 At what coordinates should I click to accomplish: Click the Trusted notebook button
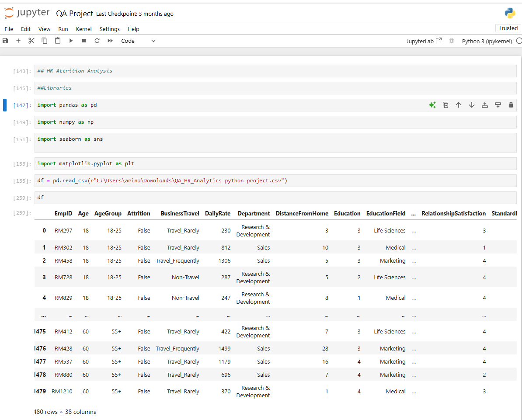pos(508,28)
